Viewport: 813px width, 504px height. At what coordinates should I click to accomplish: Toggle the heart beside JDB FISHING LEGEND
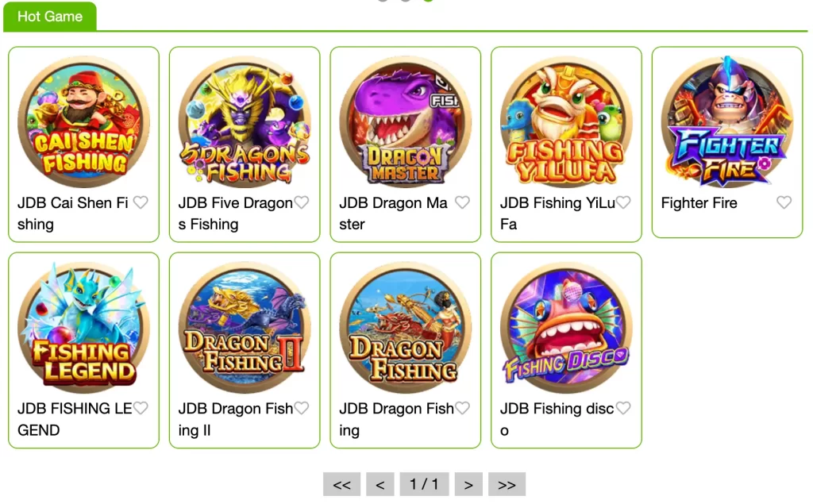(x=141, y=408)
